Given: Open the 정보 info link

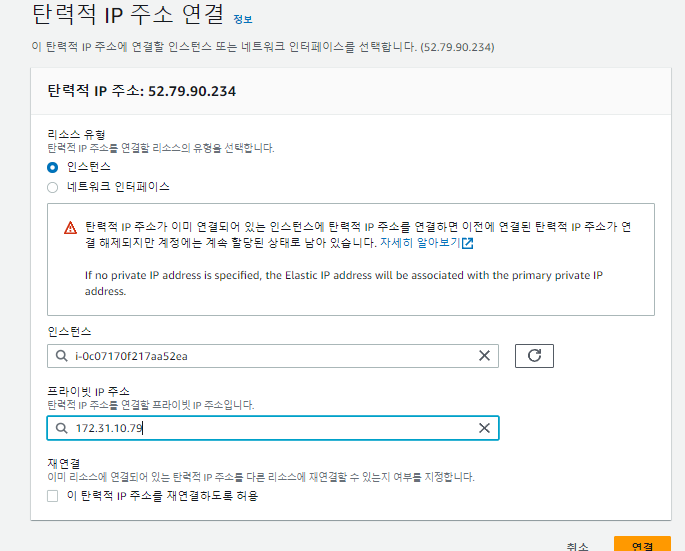Looking at the screenshot, I should tap(243, 19).
